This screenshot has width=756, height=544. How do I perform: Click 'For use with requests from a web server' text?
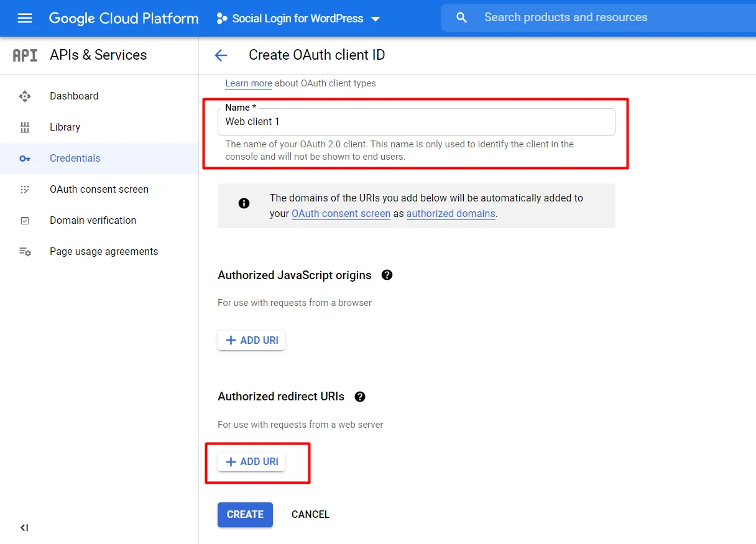(300, 425)
